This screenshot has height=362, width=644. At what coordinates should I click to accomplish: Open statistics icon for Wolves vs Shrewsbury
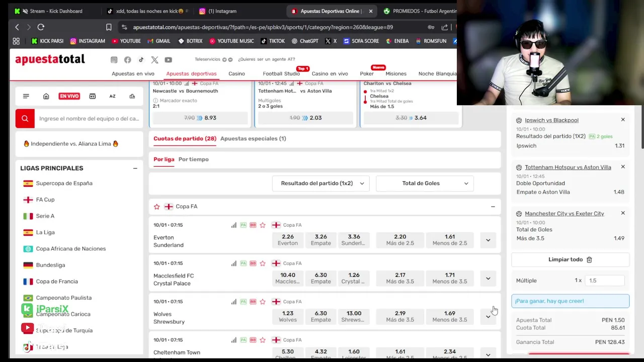pyautogui.click(x=233, y=302)
